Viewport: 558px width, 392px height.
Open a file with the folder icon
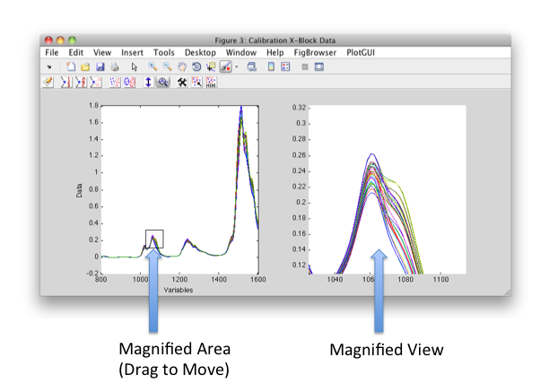(85, 67)
